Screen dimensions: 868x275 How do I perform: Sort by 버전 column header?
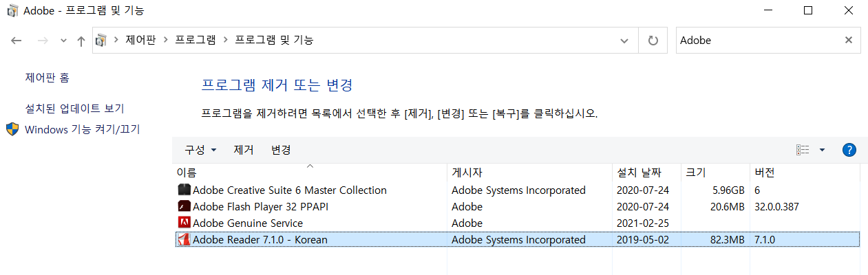(804, 172)
